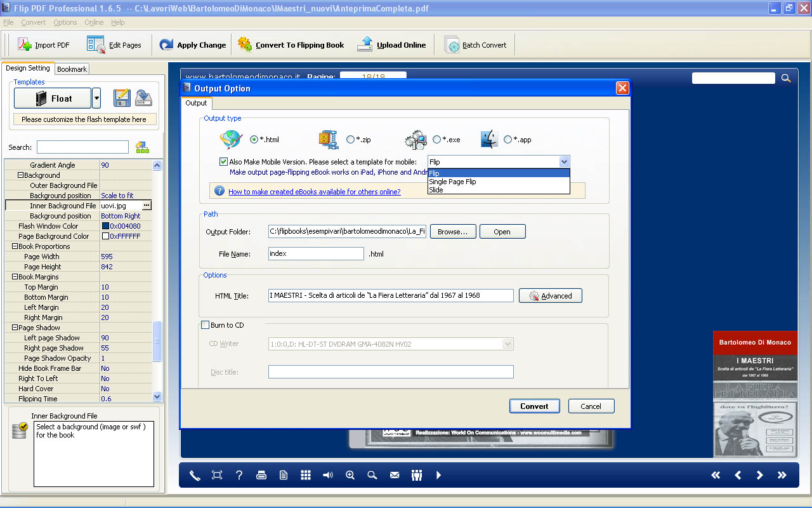Open the File menu

coord(8,22)
